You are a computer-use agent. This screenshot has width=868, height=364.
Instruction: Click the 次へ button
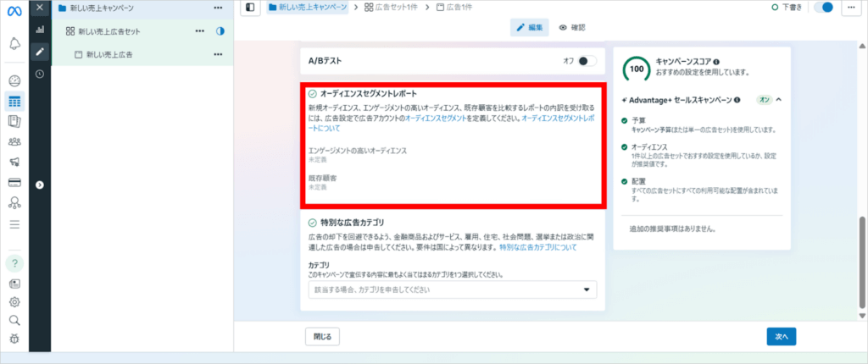coord(781,336)
